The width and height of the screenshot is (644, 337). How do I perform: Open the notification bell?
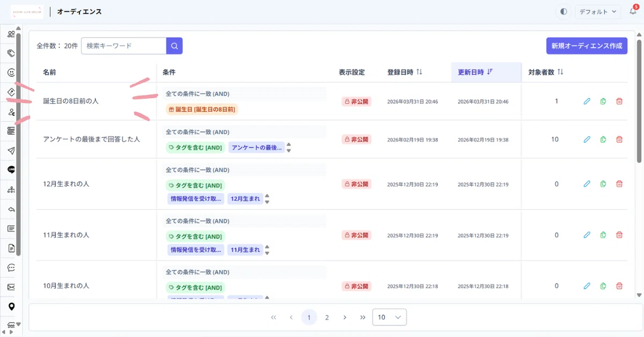point(633,11)
